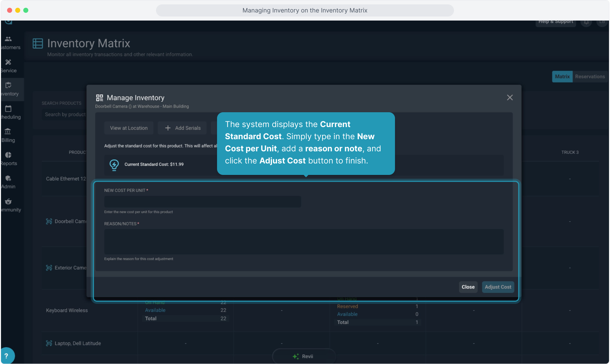Open the Community sidebar icon
610x364 pixels.
(8, 202)
